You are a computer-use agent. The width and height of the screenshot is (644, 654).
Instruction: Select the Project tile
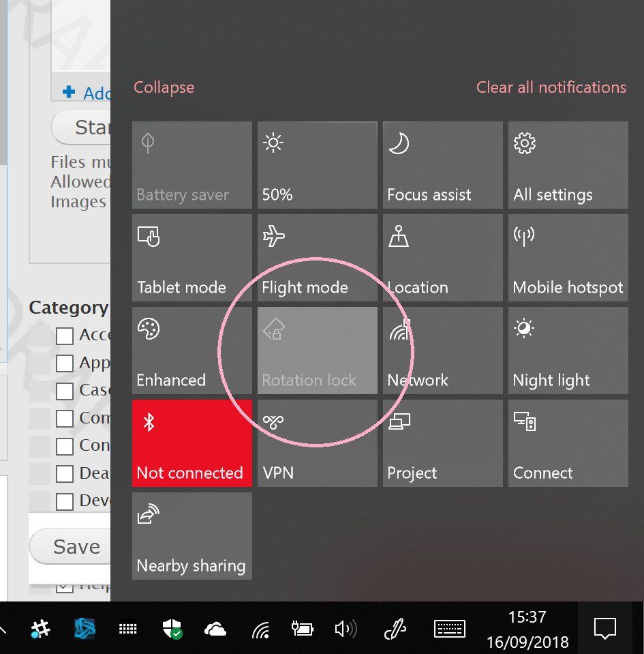coord(442,443)
